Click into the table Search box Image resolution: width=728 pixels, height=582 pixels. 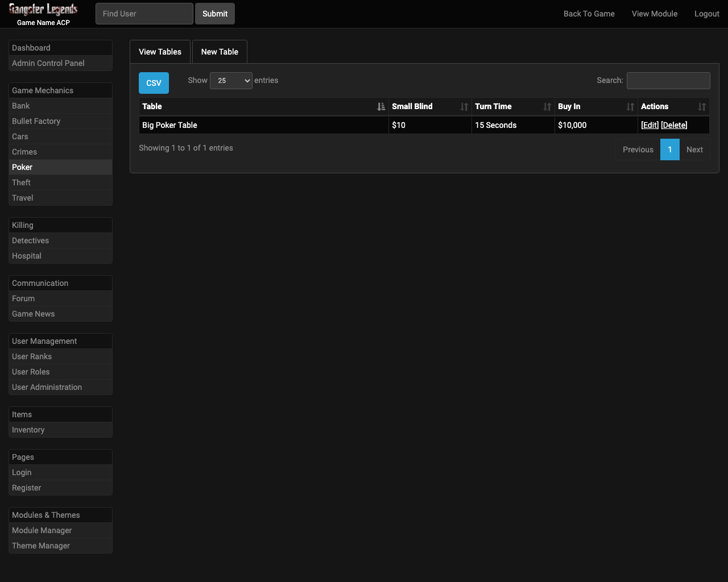[x=668, y=81]
